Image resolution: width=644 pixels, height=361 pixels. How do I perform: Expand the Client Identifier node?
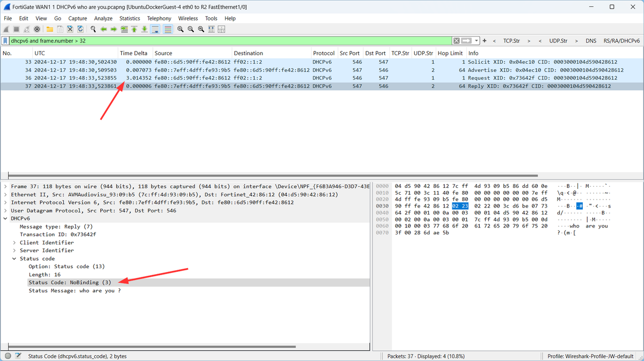14,242
